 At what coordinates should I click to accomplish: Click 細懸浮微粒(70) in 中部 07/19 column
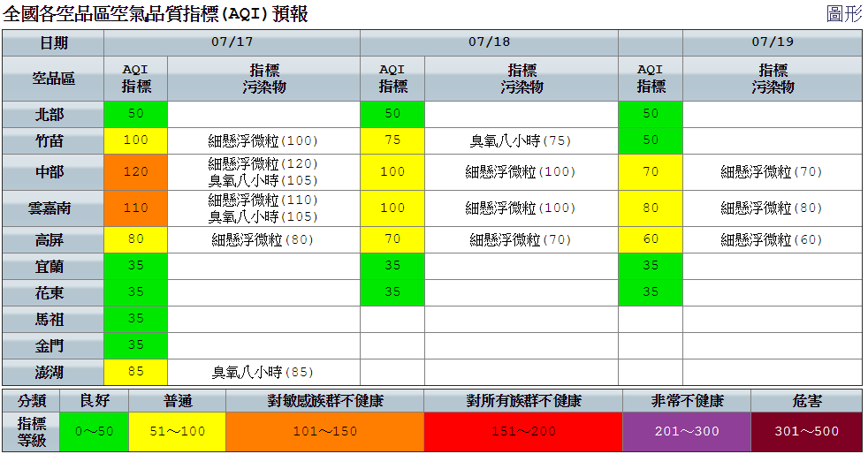tap(772, 172)
